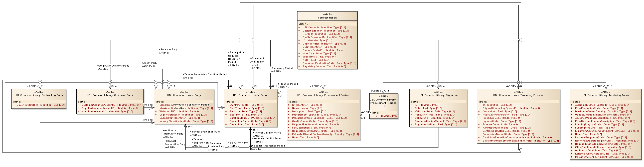This screenshot has width=644, height=167.
Task: Click the +Tender Submission Deadline Period label
Action: 205,74
